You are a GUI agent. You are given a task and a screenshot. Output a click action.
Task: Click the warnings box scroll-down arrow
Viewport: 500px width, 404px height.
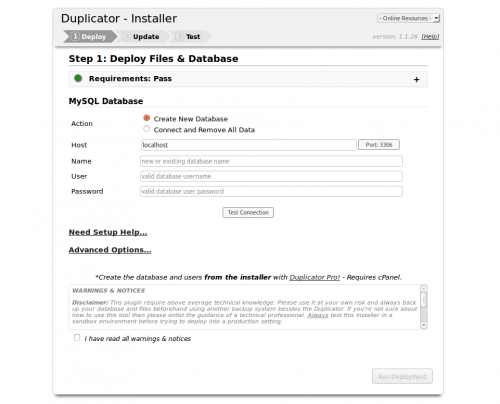tap(424, 325)
